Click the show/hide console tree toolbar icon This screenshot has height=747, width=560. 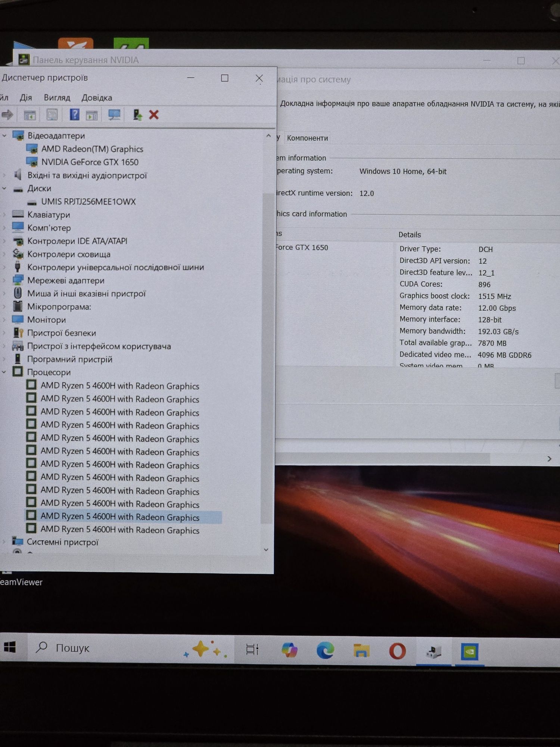pyautogui.click(x=30, y=115)
